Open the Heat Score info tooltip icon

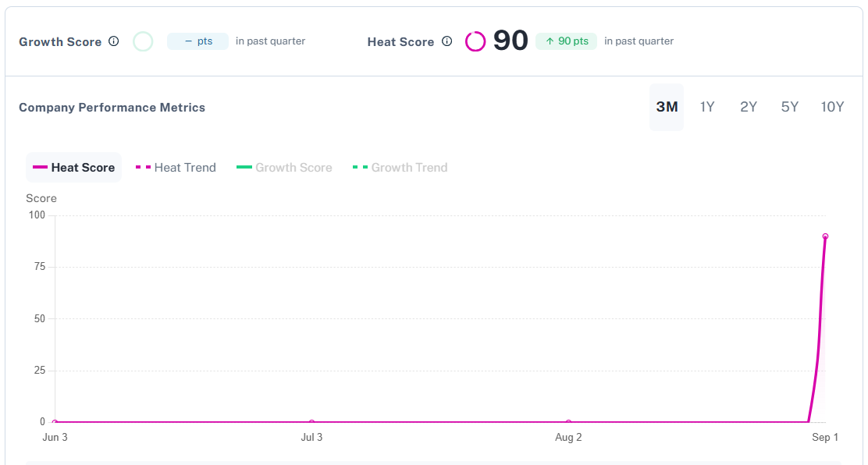[x=446, y=41]
